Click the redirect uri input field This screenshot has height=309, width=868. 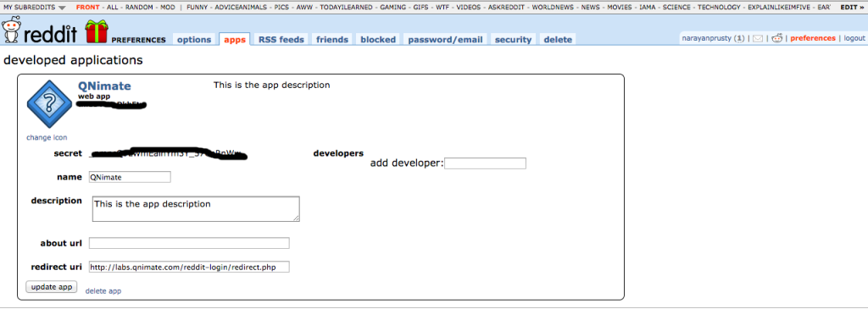189,267
